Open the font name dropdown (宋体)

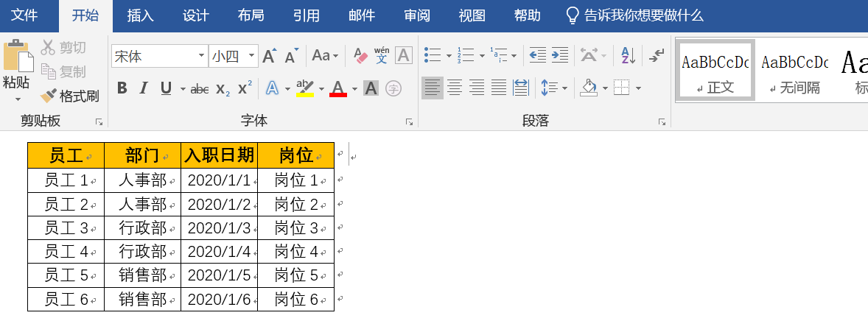point(201,56)
